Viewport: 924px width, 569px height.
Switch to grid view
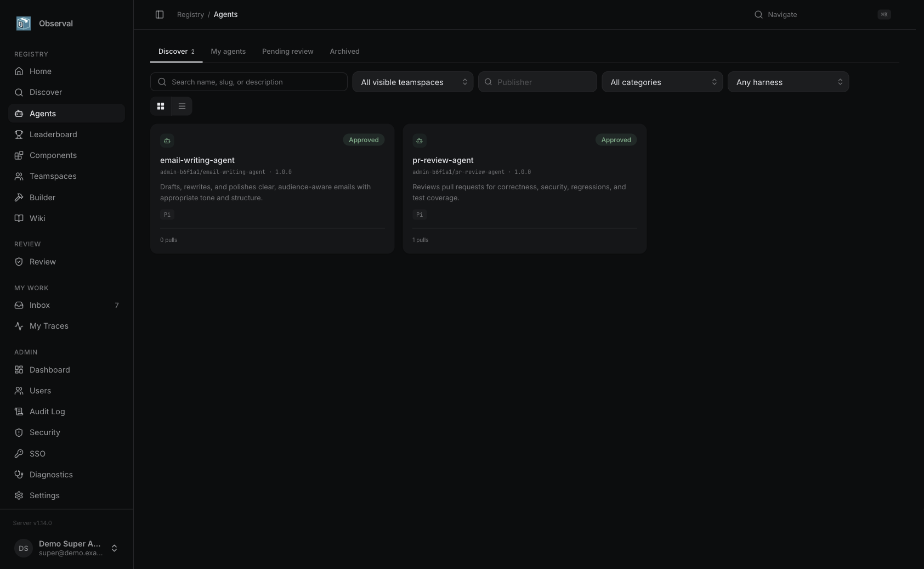click(161, 106)
